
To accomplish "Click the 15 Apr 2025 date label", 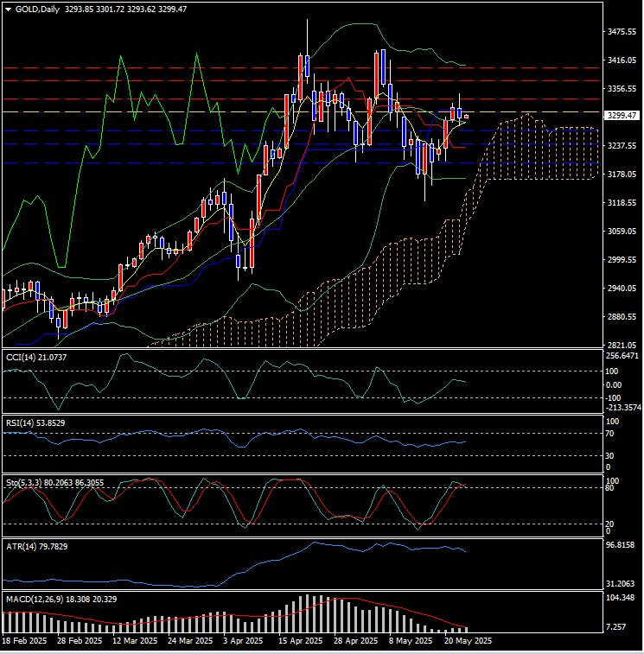I will [301, 641].
